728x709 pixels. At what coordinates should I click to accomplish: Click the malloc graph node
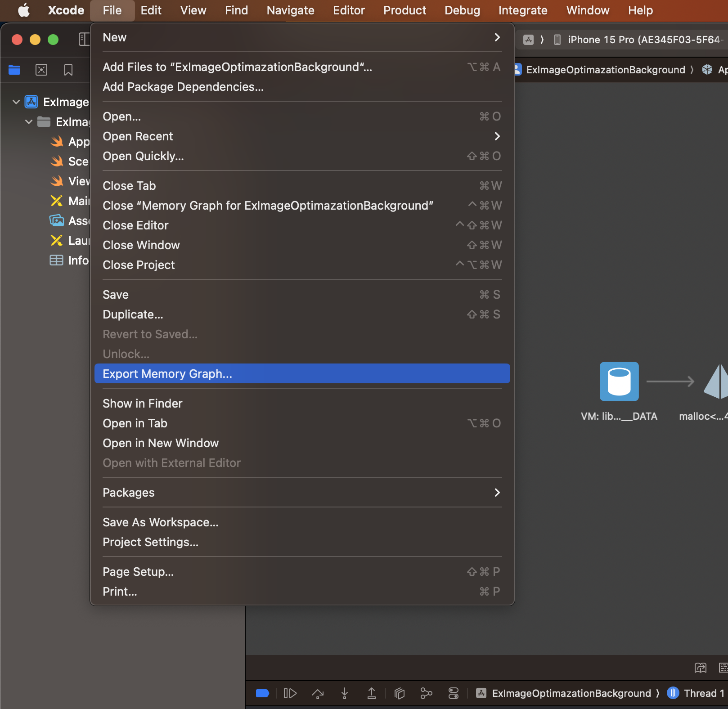716,381
